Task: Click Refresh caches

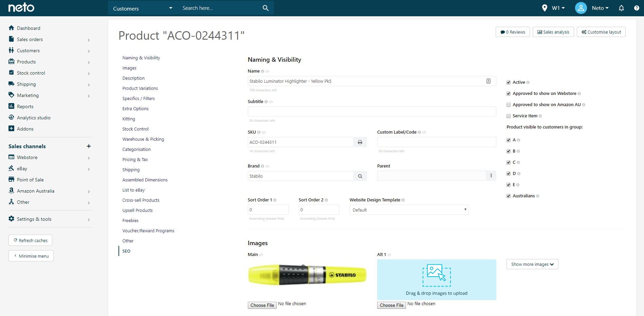Action: coord(30,240)
